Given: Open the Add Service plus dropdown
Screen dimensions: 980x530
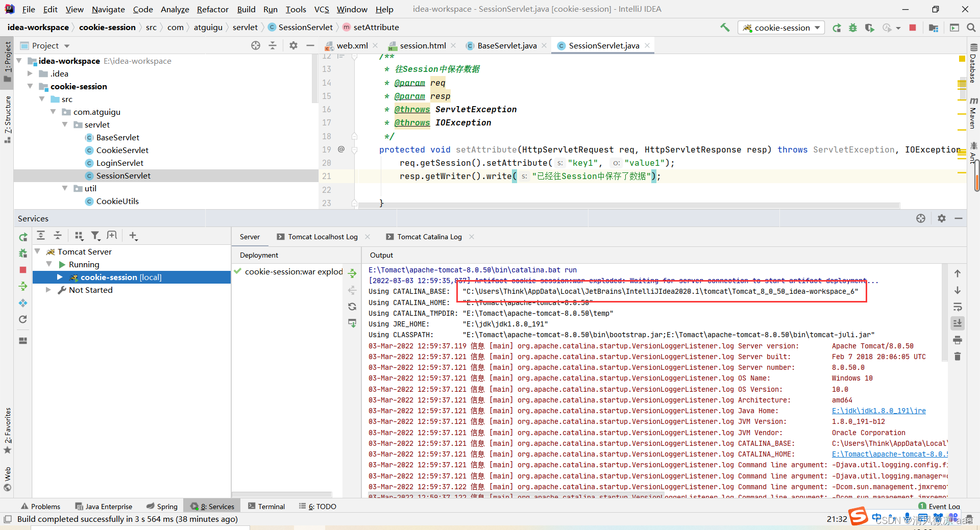Looking at the screenshot, I should [x=133, y=235].
